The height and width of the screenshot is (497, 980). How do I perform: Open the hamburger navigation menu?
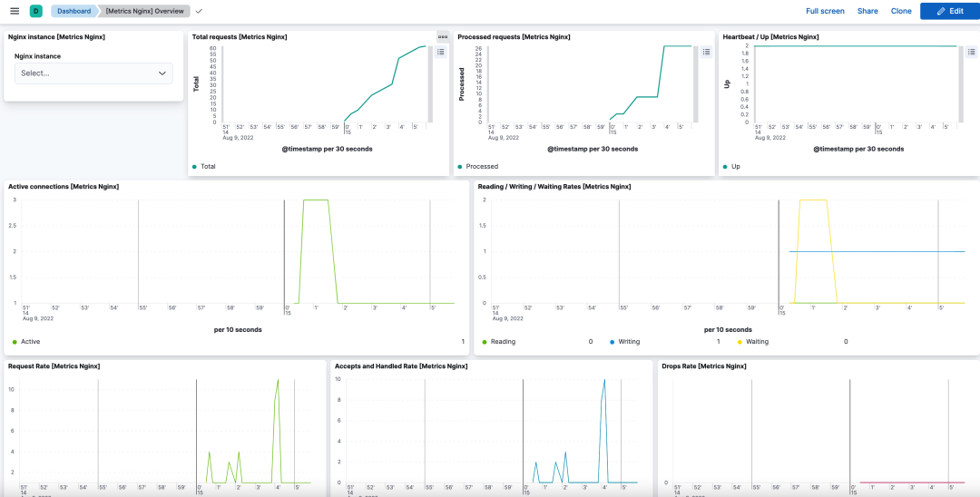[15, 11]
